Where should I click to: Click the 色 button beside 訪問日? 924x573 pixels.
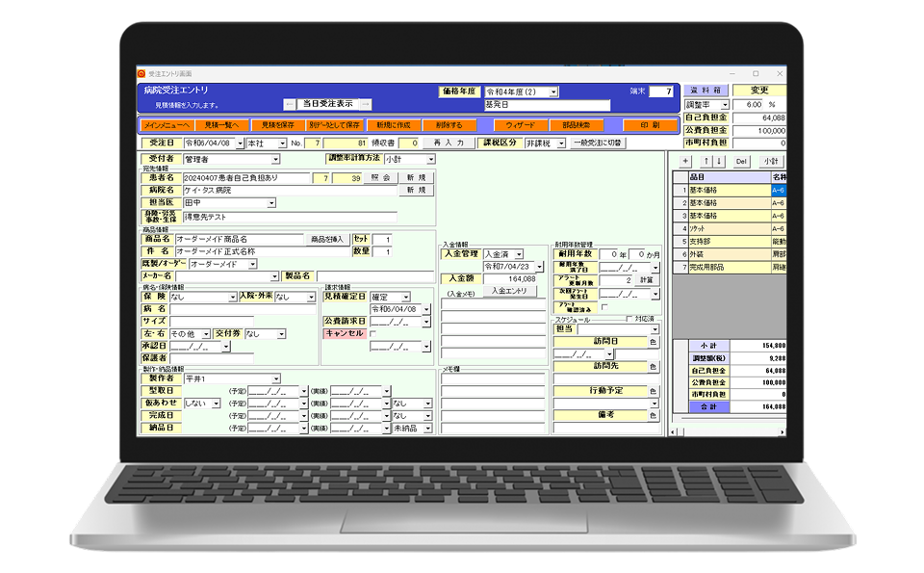pyautogui.click(x=653, y=342)
